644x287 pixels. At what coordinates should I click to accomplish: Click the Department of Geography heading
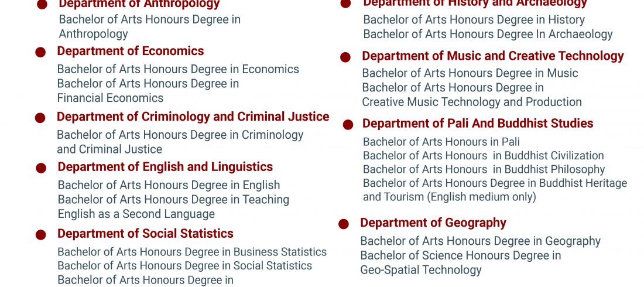click(433, 223)
